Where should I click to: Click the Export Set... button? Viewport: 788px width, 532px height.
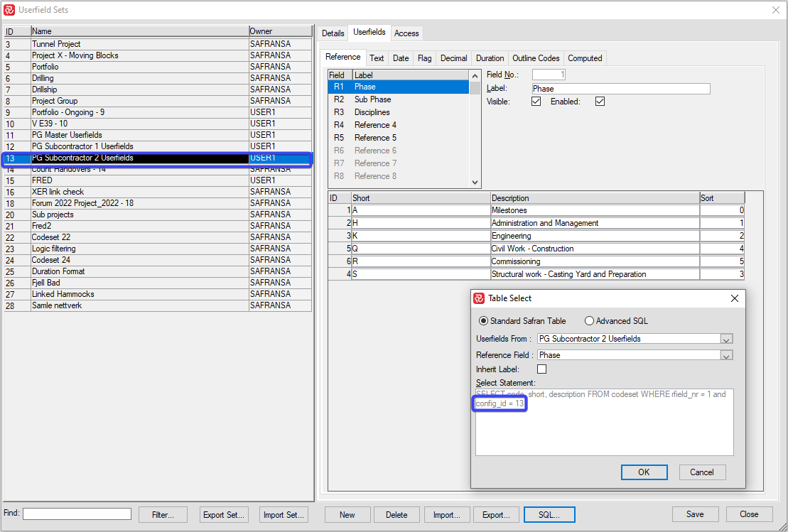pos(224,514)
